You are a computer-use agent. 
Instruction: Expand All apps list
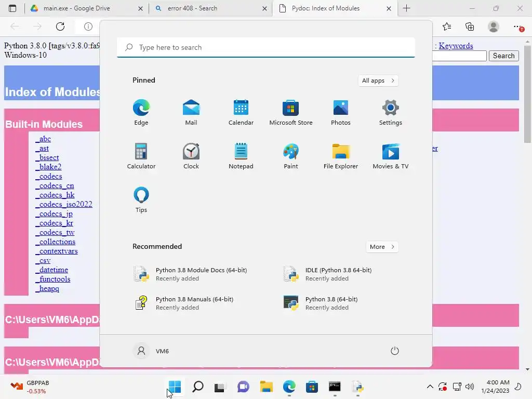(378, 81)
